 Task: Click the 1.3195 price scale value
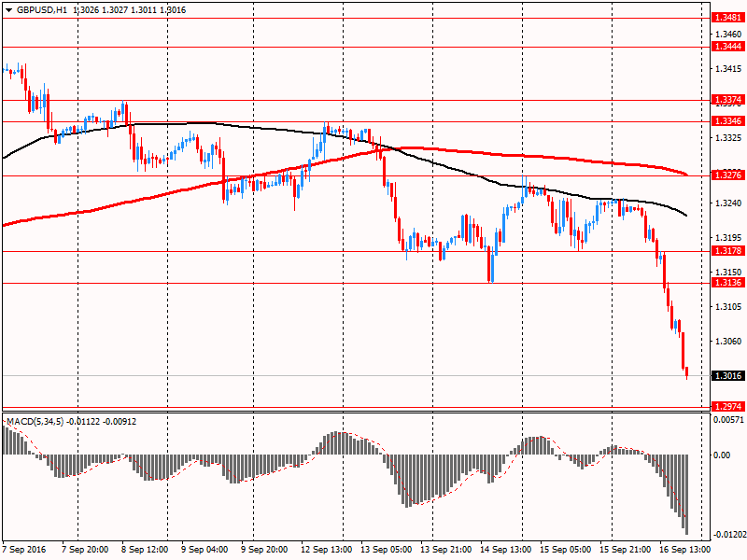(728, 238)
